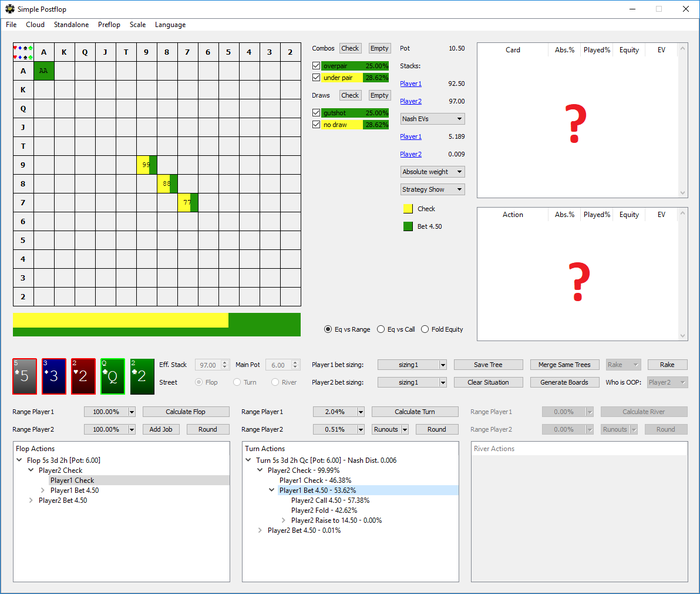The image size is (700, 594).
Task: Open the Absolute weight dropdown
Action: 433,172
